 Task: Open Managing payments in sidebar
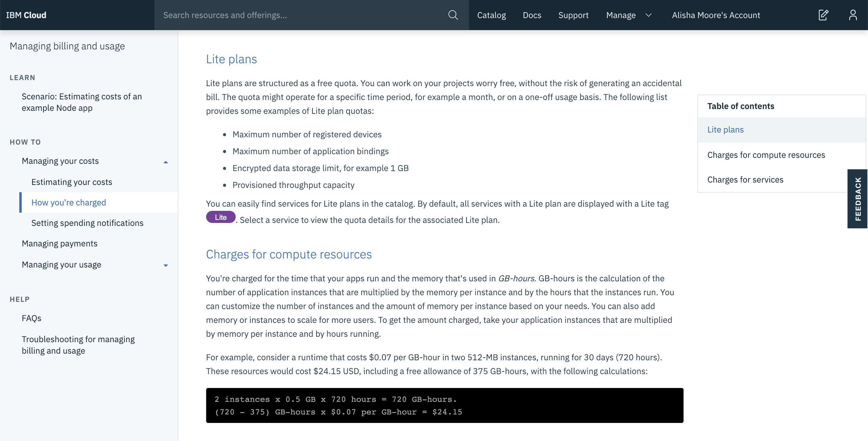point(59,244)
